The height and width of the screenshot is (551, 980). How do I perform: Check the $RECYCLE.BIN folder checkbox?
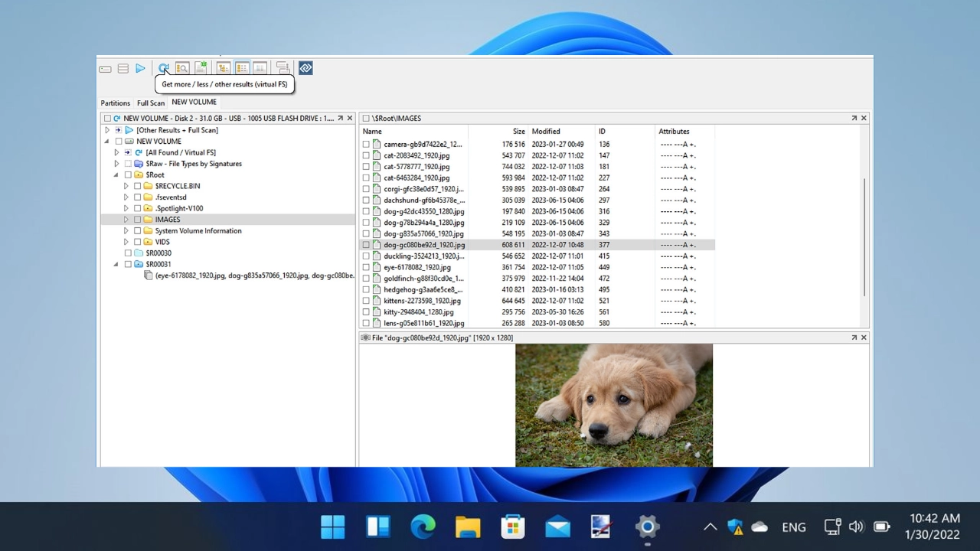[138, 186]
